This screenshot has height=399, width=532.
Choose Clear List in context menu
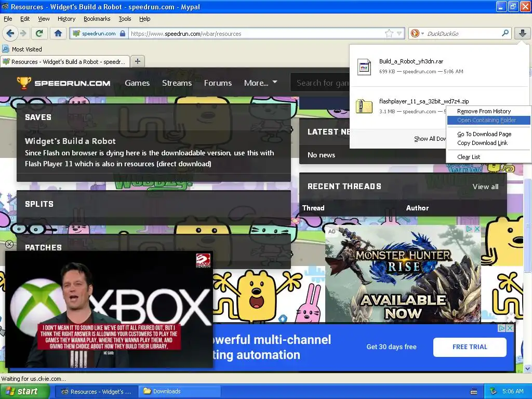click(x=469, y=157)
